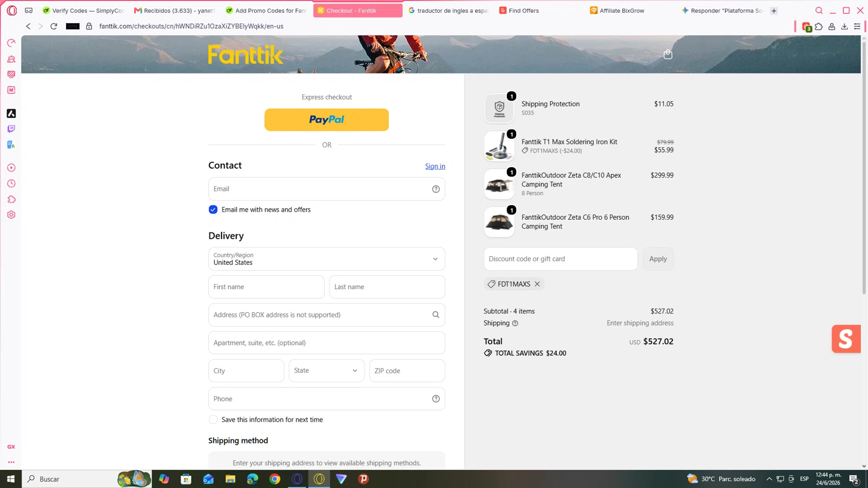Switch to traductor de ingles tab

coord(448,10)
